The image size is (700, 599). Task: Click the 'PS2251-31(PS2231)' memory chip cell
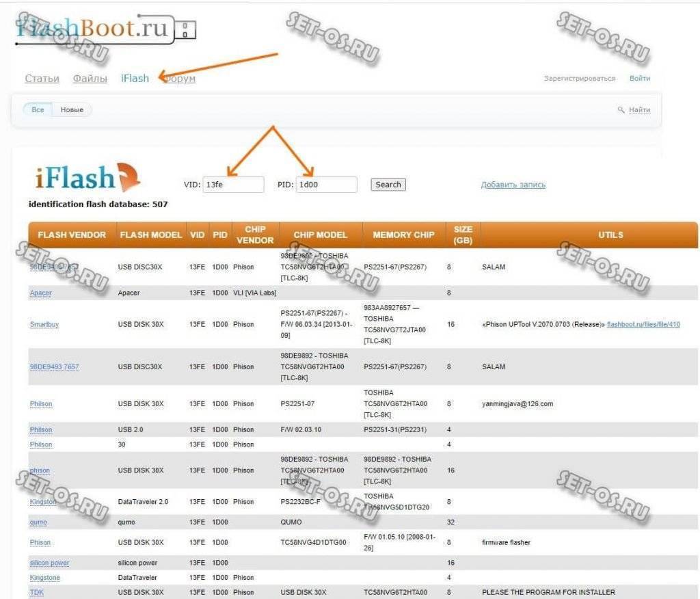point(395,429)
